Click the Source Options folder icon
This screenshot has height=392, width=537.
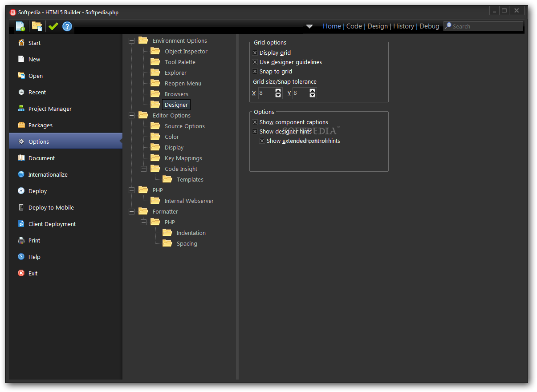(155, 125)
